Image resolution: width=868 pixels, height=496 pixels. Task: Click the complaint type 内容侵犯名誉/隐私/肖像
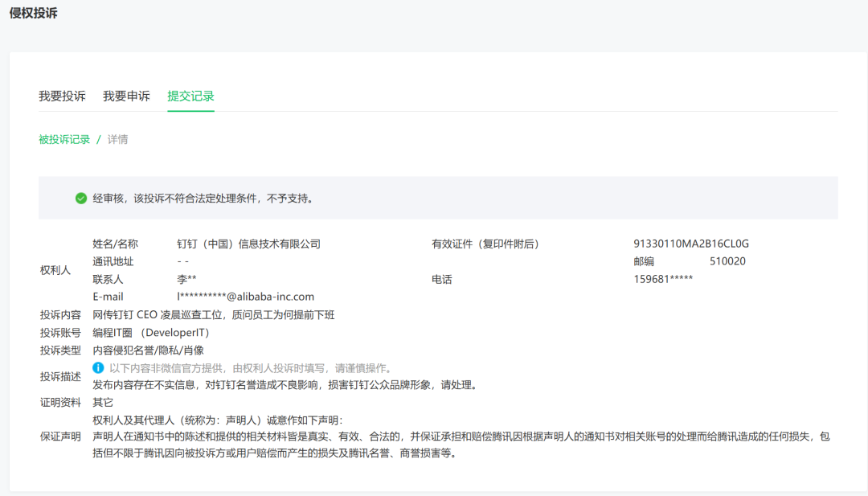tap(148, 350)
